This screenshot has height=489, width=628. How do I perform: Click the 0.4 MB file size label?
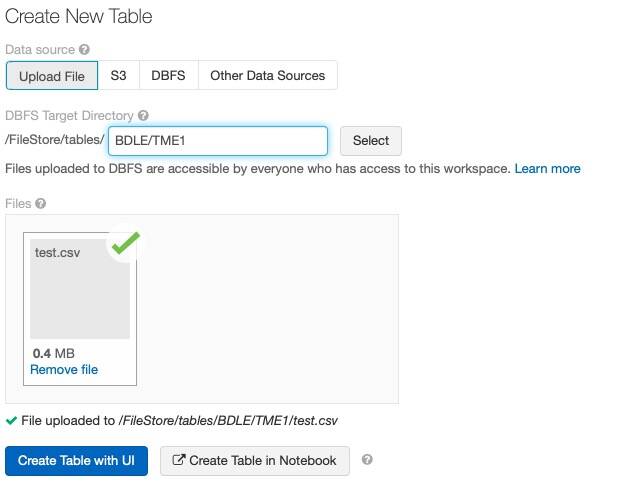(54, 353)
